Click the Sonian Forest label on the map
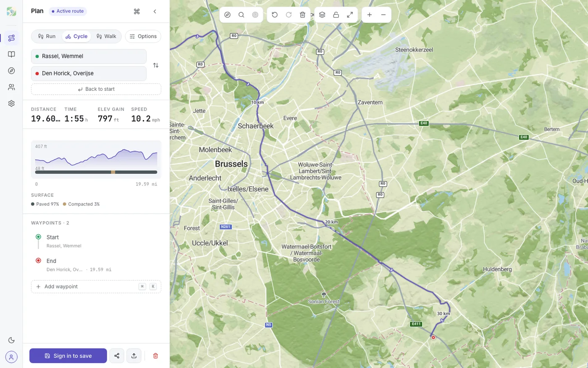Image resolution: width=588 pixels, height=368 pixels. coord(324,302)
